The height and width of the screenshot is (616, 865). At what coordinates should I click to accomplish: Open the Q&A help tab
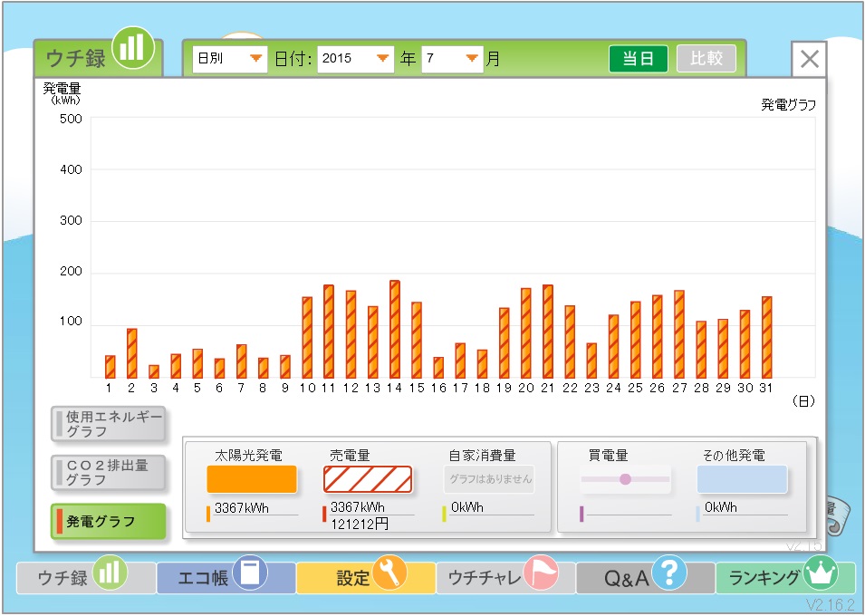pyautogui.click(x=646, y=577)
